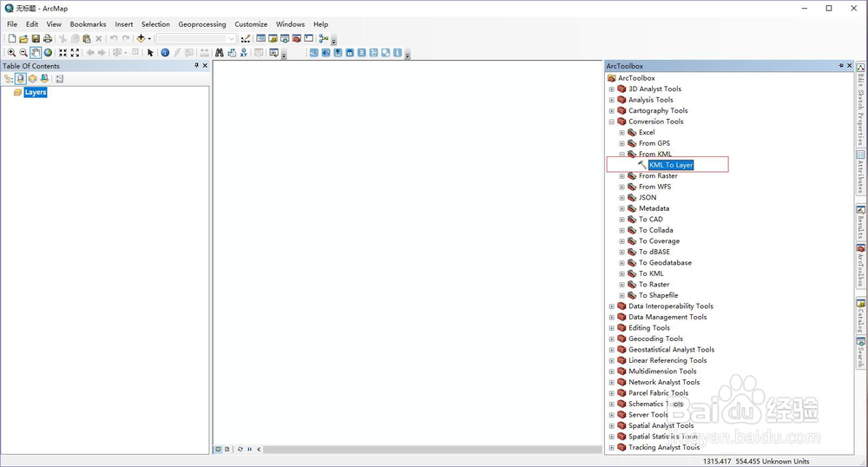The height and width of the screenshot is (467, 868).
Task: Select the Zoom In tool
Action: coord(11,53)
